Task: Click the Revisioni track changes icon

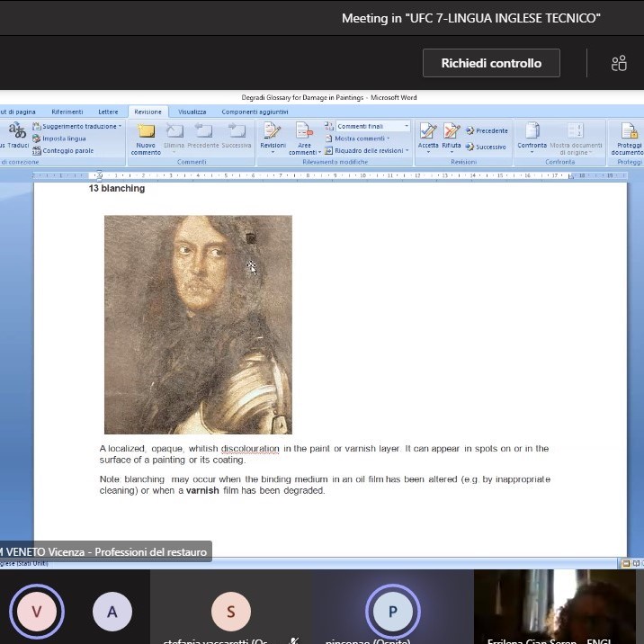Action: click(x=273, y=131)
